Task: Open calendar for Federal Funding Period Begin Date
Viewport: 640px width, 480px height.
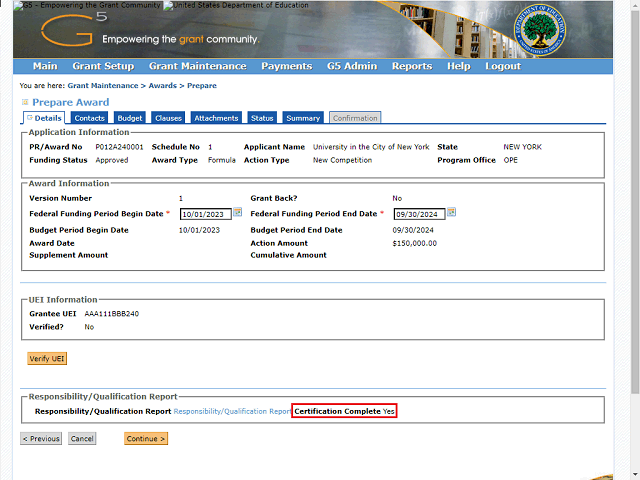Action: click(237, 212)
